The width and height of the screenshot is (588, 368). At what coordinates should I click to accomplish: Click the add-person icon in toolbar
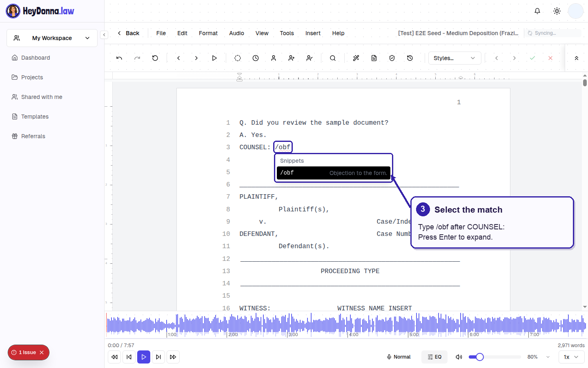click(x=292, y=58)
